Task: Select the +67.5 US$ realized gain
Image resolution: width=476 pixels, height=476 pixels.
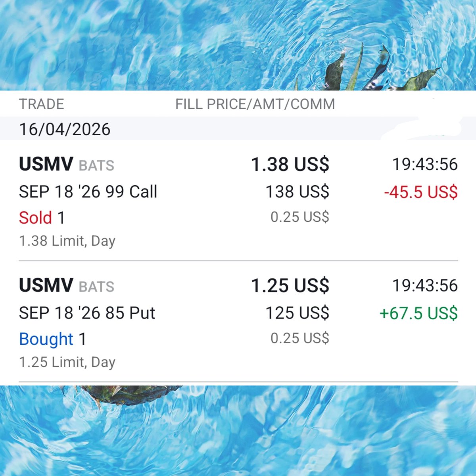Action: click(418, 313)
